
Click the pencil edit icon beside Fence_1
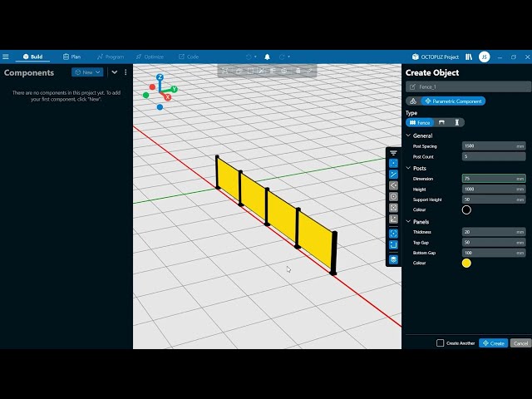click(x=412, y=86)
